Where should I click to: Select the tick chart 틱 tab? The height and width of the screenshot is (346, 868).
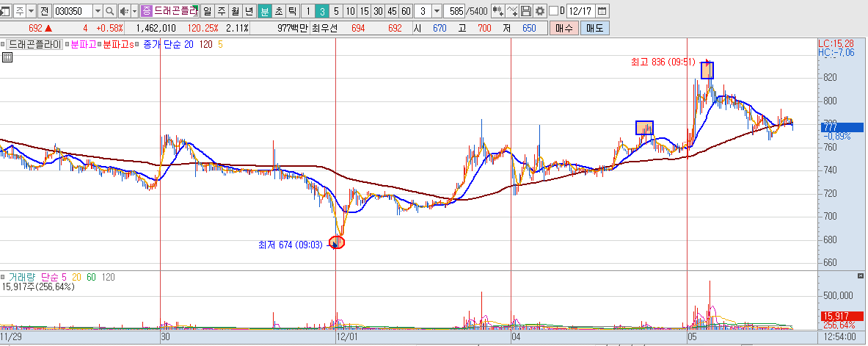292,10
